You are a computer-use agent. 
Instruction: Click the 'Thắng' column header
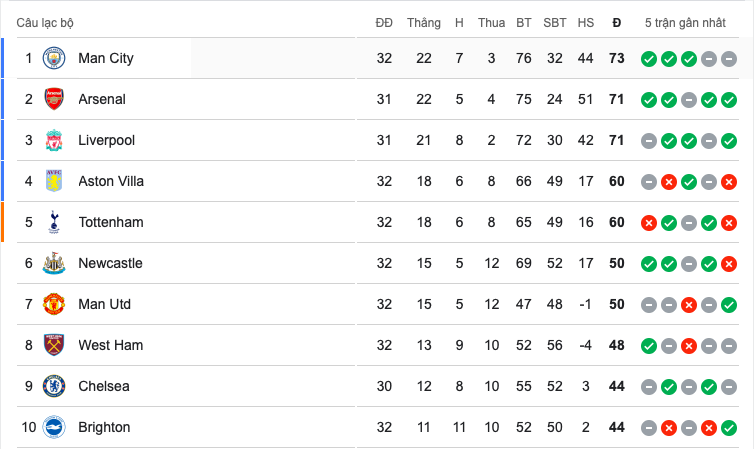[424, 22]
